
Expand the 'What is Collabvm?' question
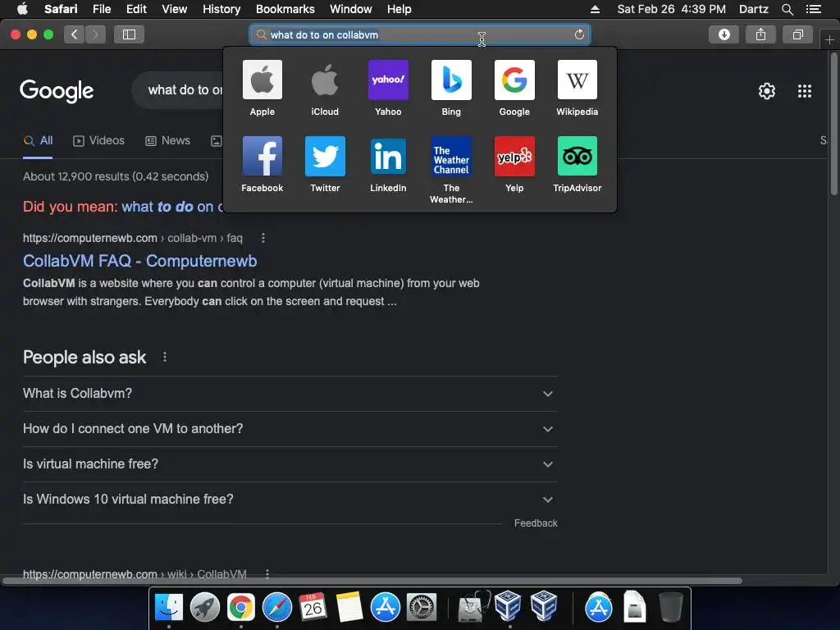pyautogui.click(x=290, y=393)
